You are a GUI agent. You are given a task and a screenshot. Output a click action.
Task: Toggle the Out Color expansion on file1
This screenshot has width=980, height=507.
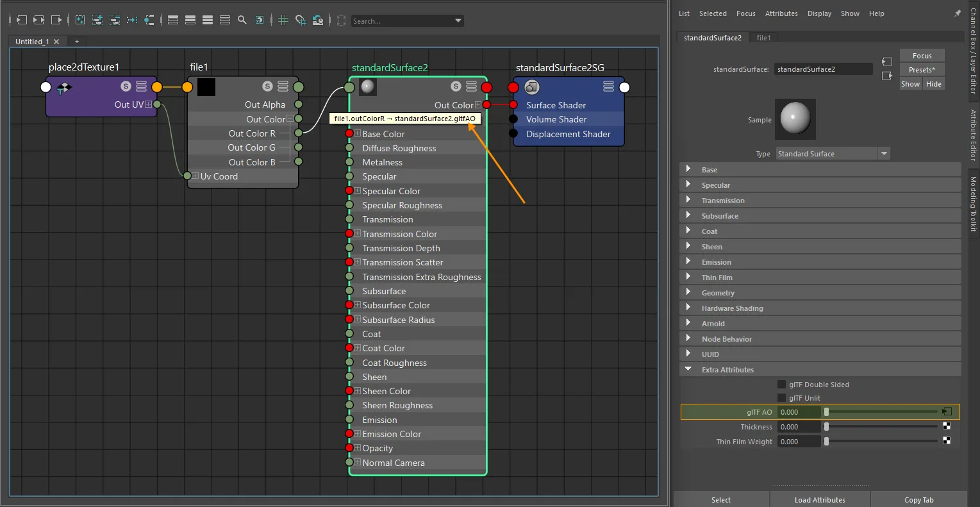click(x=290, y=119)
